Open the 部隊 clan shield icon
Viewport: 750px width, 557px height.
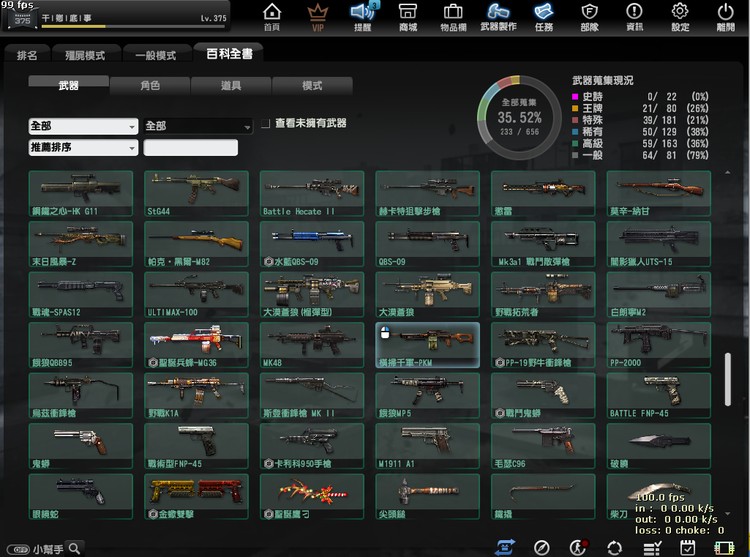point(589,17)
